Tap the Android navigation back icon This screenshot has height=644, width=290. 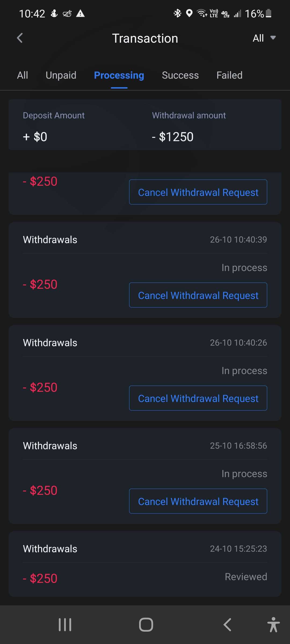point(227,624)
